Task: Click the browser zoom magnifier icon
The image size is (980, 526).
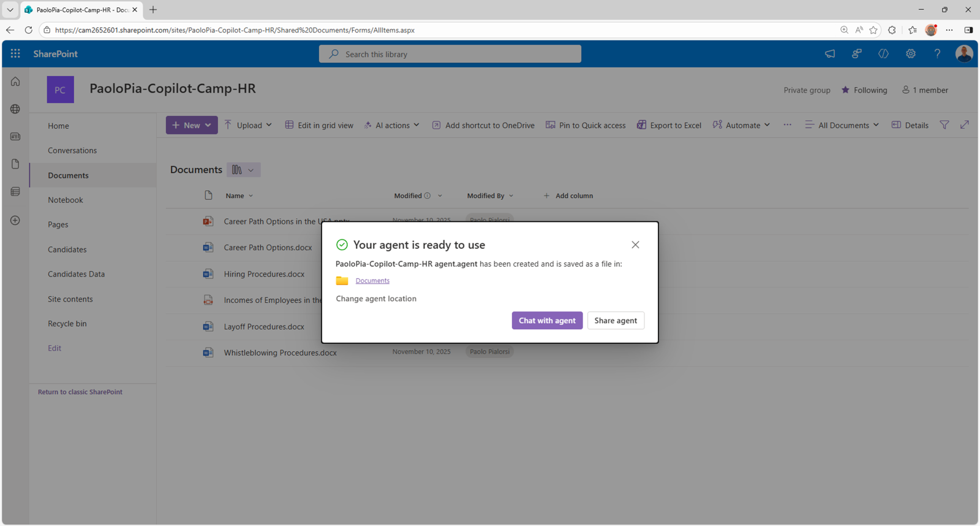Action: 845,30
